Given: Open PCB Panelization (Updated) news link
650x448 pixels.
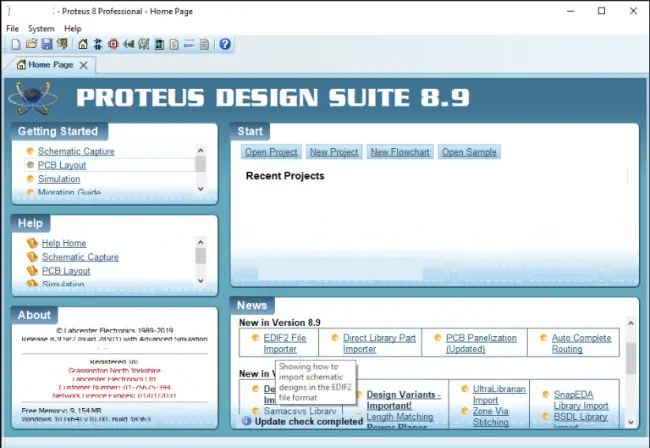Looking at the screenshot, I should coord(481,344).
